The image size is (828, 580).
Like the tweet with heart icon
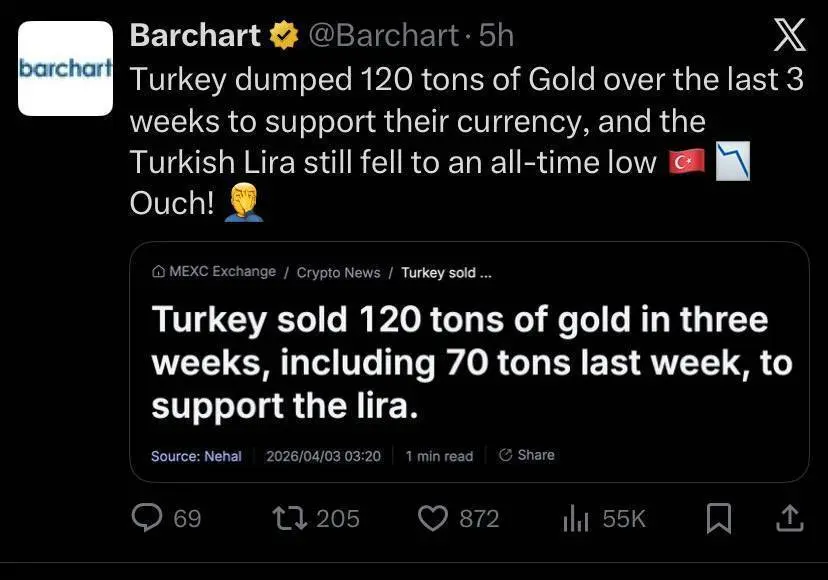click(431, 517)
